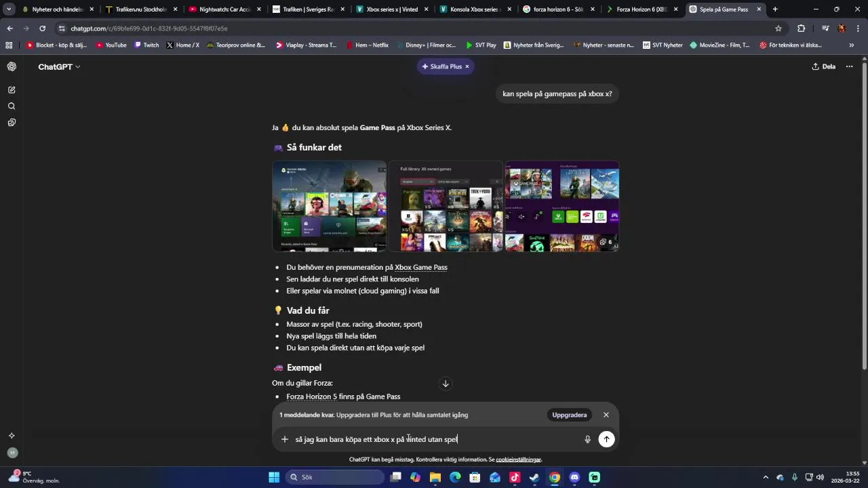Open the middle 'Full library' thumbnail
868x488 pixels.
(x=446, y=206)
